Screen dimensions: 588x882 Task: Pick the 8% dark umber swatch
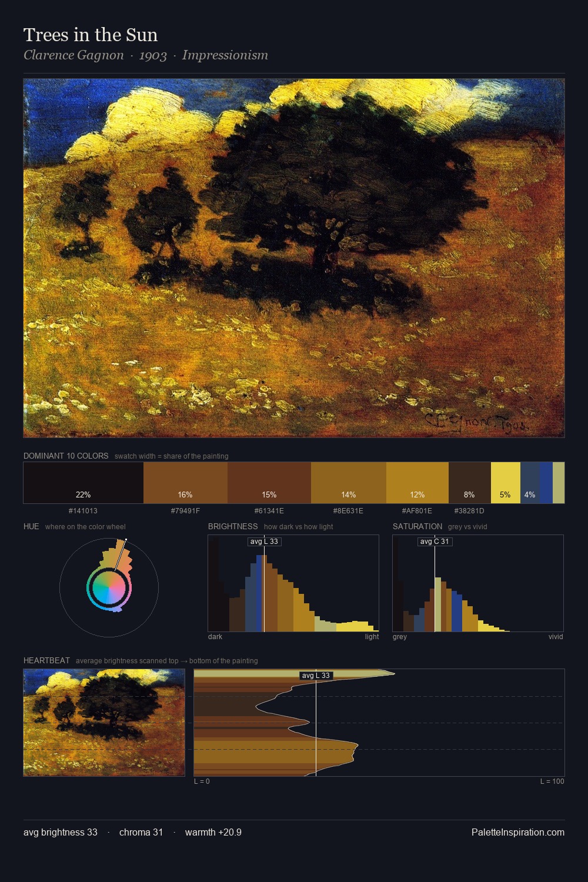470,483
